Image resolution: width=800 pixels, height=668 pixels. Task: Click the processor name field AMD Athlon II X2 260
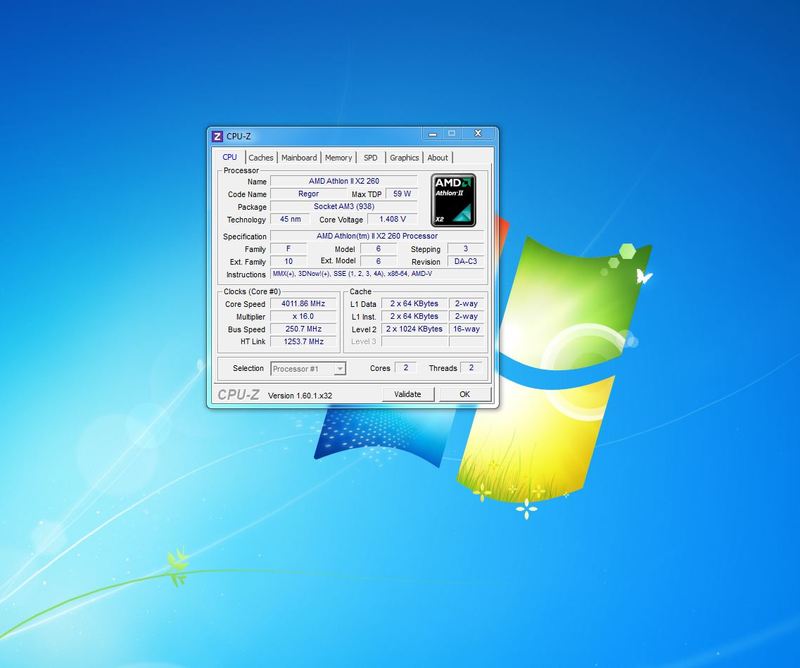pyautogui.click(x=344, y=181)
